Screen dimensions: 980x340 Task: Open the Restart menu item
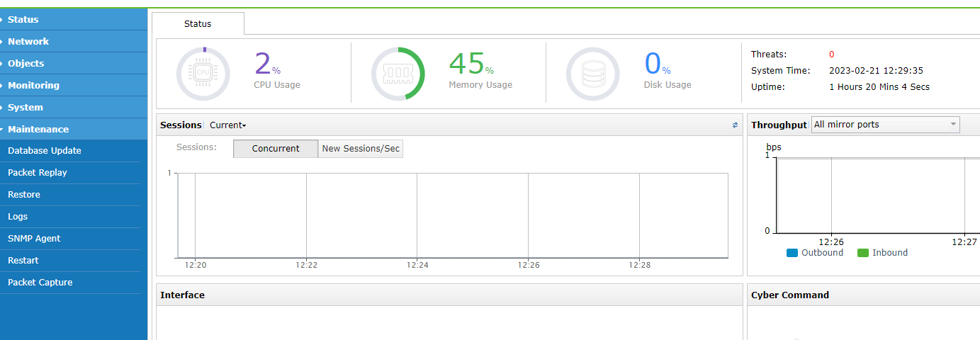click(x=70, y=261)
